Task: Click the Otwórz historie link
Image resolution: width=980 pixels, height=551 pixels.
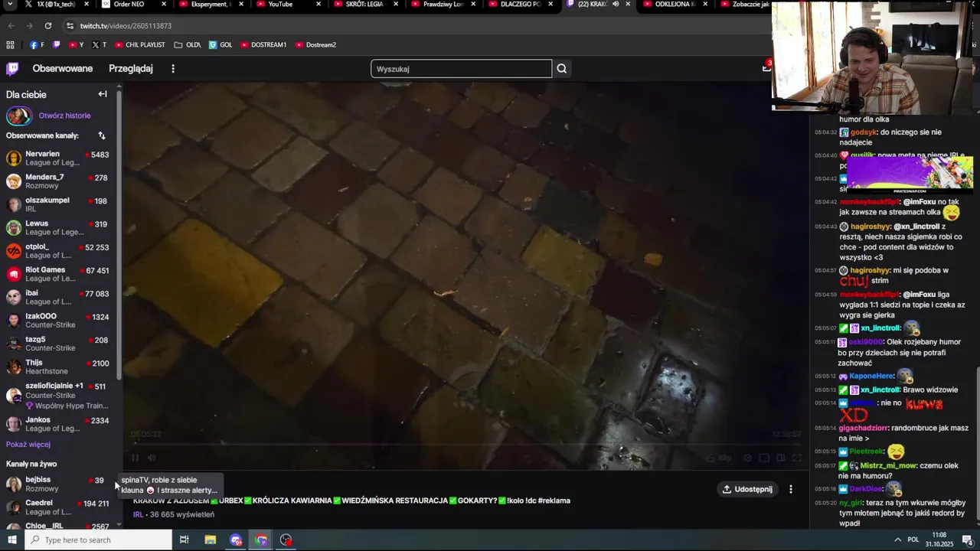Action: click(65, 116)
